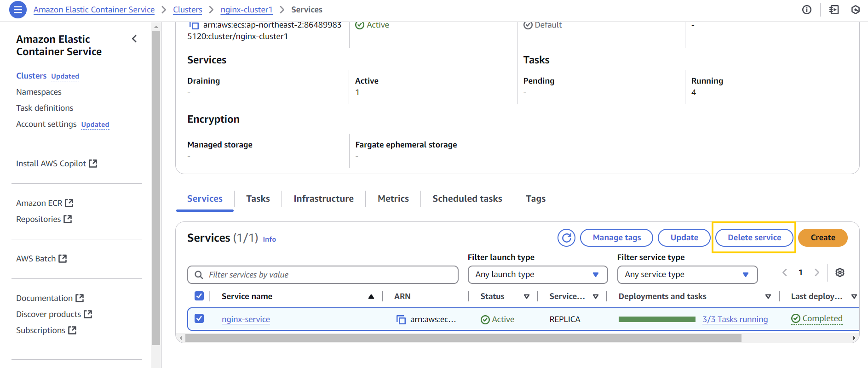
Task: Open Repositories external link icon
Action: (x=68, y=219)
